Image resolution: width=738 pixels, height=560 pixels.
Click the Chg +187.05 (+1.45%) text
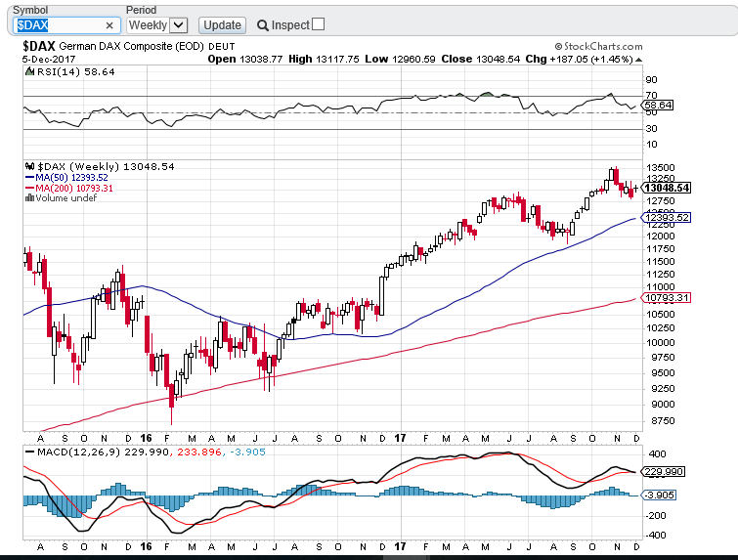[x=580, y=60]
